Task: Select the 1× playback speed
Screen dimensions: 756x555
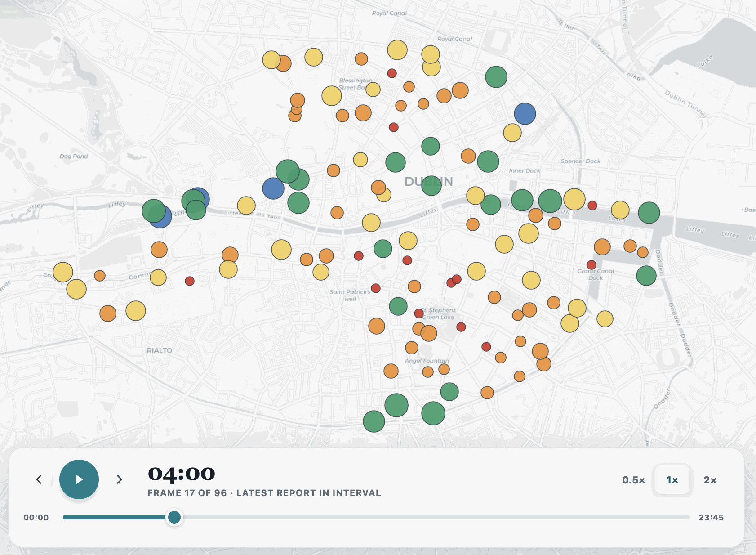Action: pos(672,480)
